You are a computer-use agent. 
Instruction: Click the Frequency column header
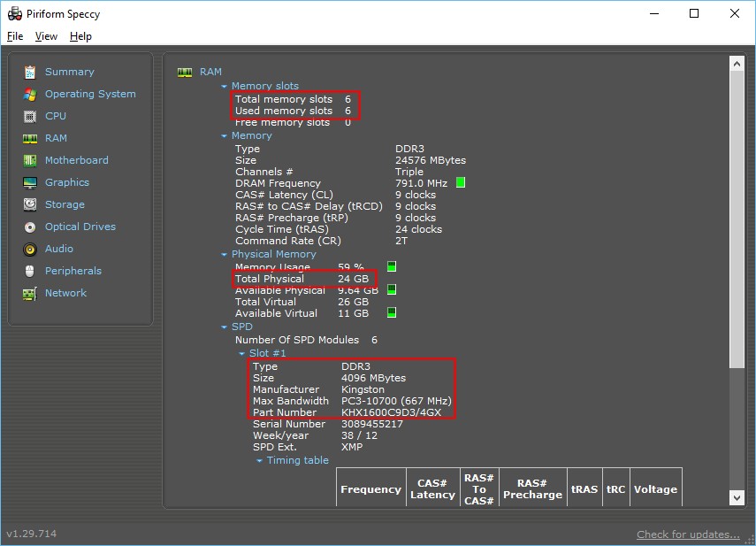coord(371,489)
